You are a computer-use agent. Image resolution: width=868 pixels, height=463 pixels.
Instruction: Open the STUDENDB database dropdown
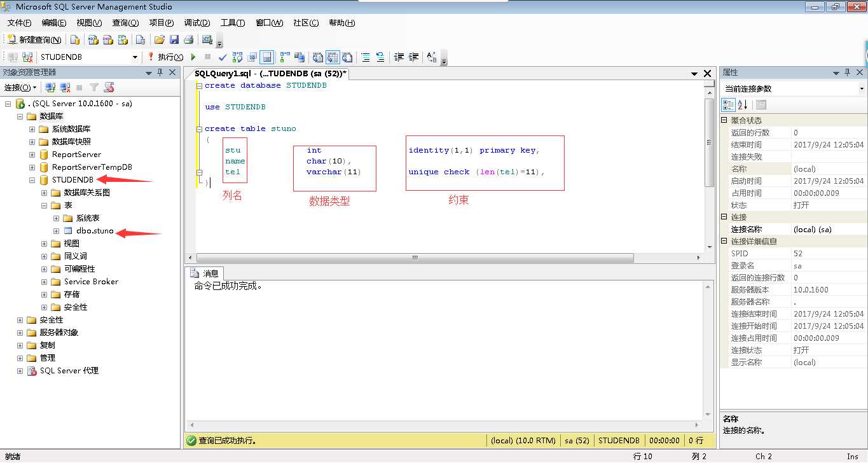135,57
